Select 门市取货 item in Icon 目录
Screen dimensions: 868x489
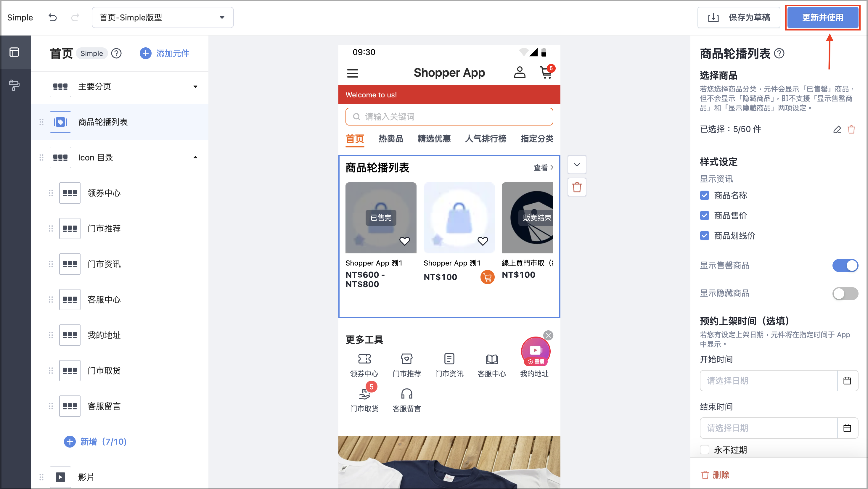[120, 371]
